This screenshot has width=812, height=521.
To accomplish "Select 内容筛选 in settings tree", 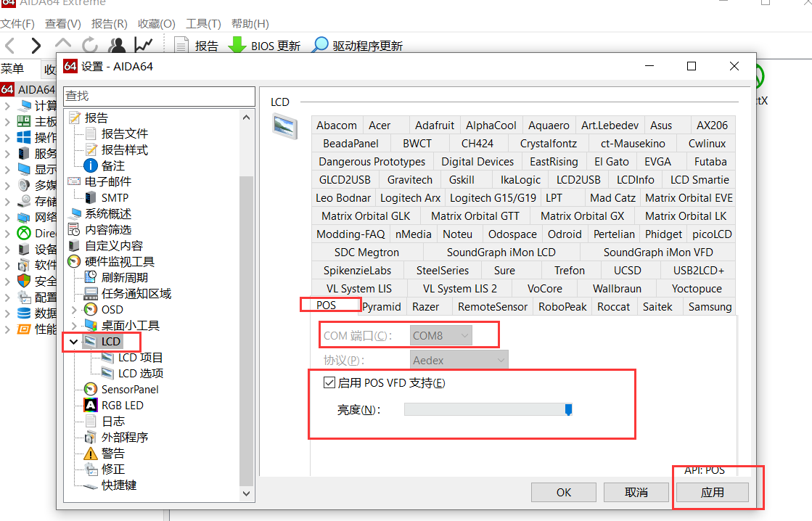I will tap(107, 230).
